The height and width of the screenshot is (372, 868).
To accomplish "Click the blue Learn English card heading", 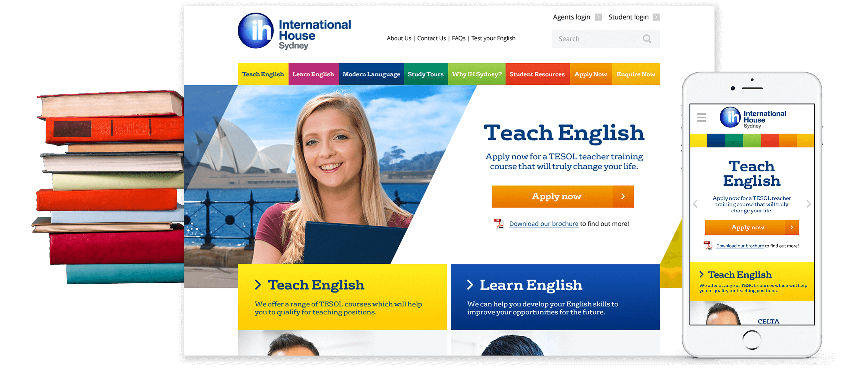I will 531,285.
